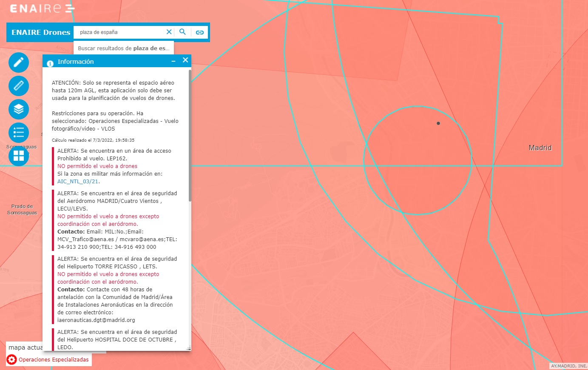Click the panel resize handle corner
Image resolution: width=588 pixels, height=370 pixels.
(x=189, y=349)
